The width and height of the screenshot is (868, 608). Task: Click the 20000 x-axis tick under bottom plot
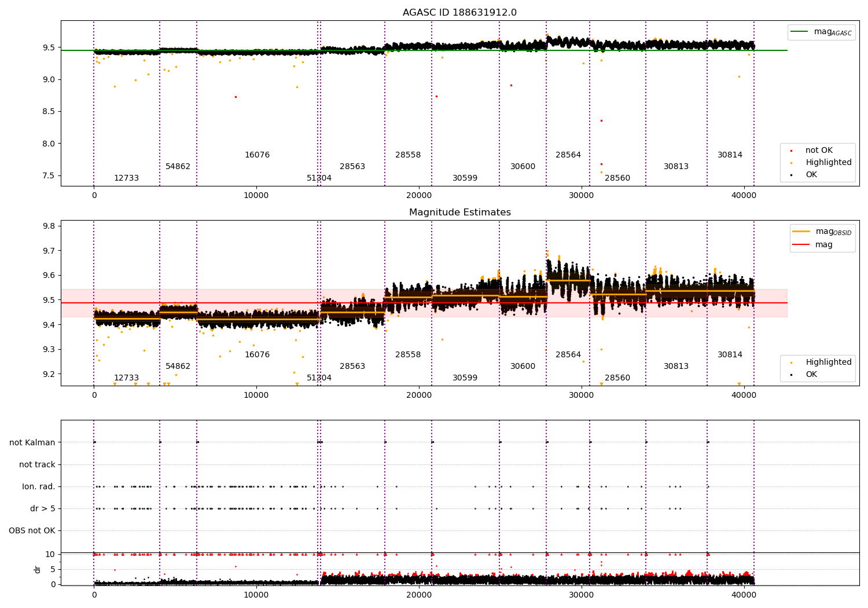[419, 595]
